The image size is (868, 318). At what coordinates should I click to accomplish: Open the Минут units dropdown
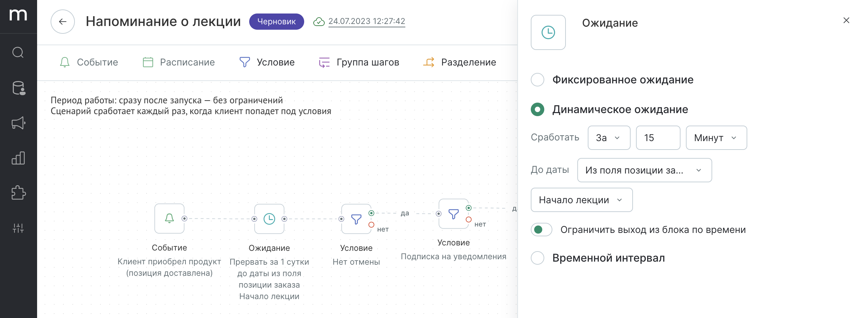[x=716, y=138]
